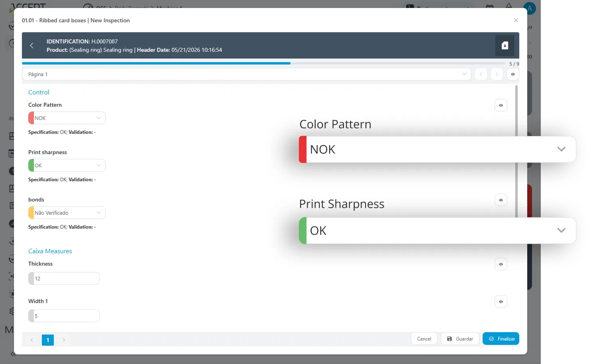Collapse the sidebar with double chevron icon
The height and width of the screenshot is (364, 591).
[x=13, y=354]
